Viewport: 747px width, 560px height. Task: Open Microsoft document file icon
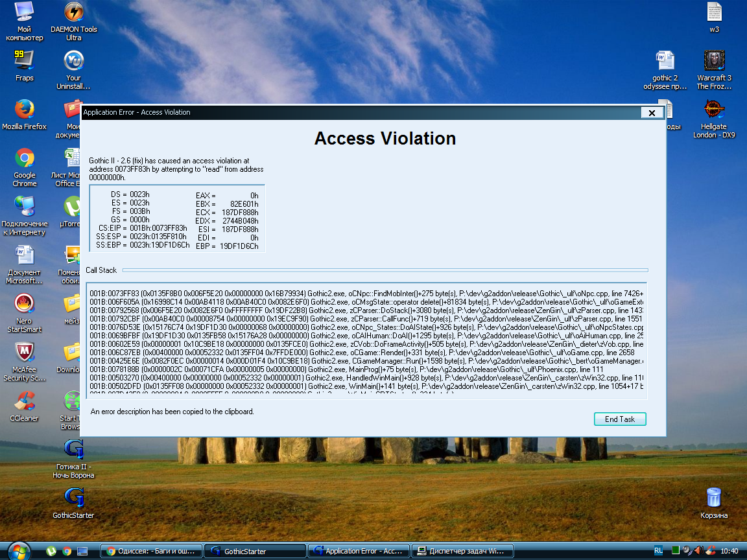click(24, 264)
